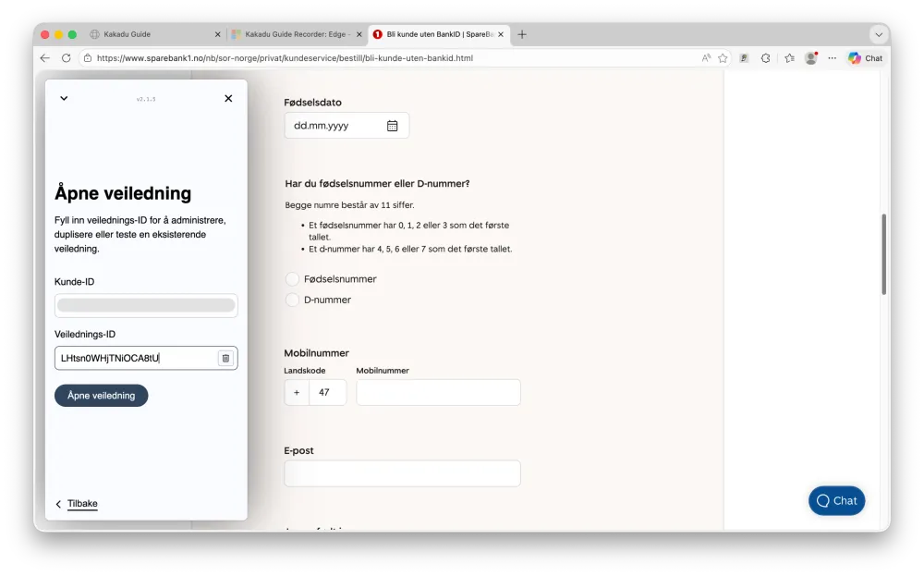Open the Fødselsdato calendar picker icon
The image size is (924, 576).
click(392, 126)
